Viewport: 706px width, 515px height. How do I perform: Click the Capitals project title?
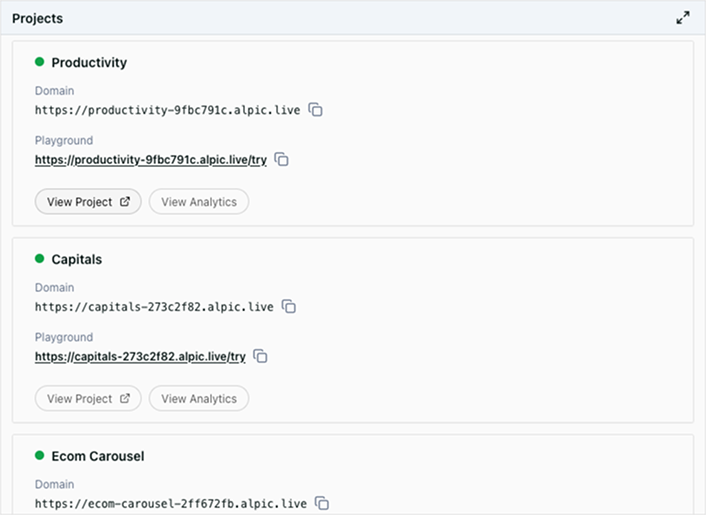click(x=76, y=259)
